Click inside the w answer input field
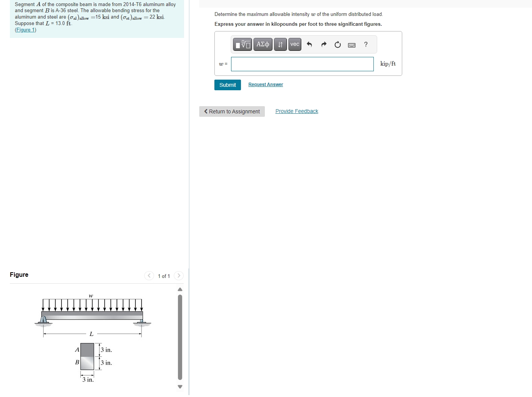Viewport: 532px width, 397px height. pyautogui.click(x=302, y=64)
